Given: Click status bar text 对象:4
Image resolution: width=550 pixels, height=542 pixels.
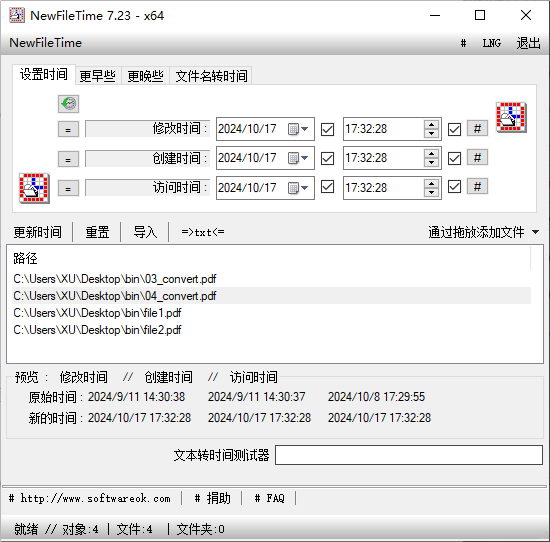Looking at the screenshot, I should pyautogui.click(x=80, y=529).
